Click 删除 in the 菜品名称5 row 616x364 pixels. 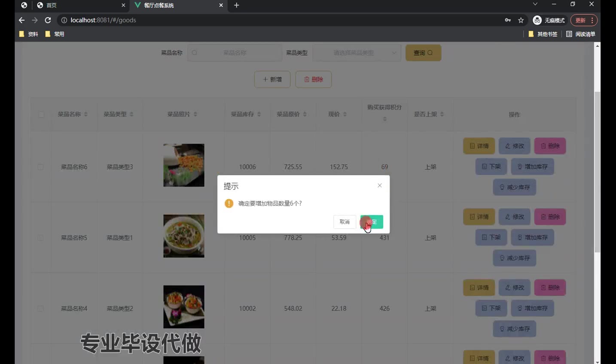click(550, 217)
